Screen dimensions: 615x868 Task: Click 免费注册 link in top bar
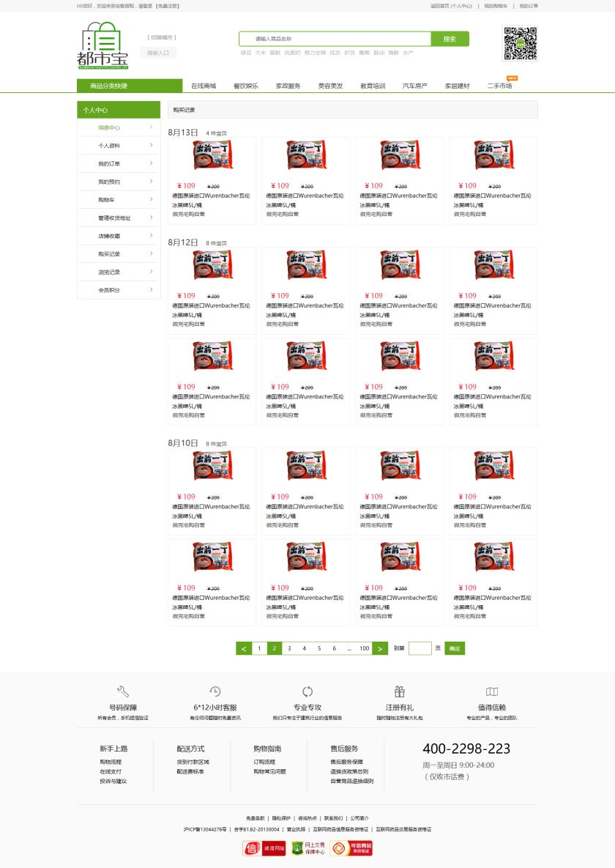(167, 6)
